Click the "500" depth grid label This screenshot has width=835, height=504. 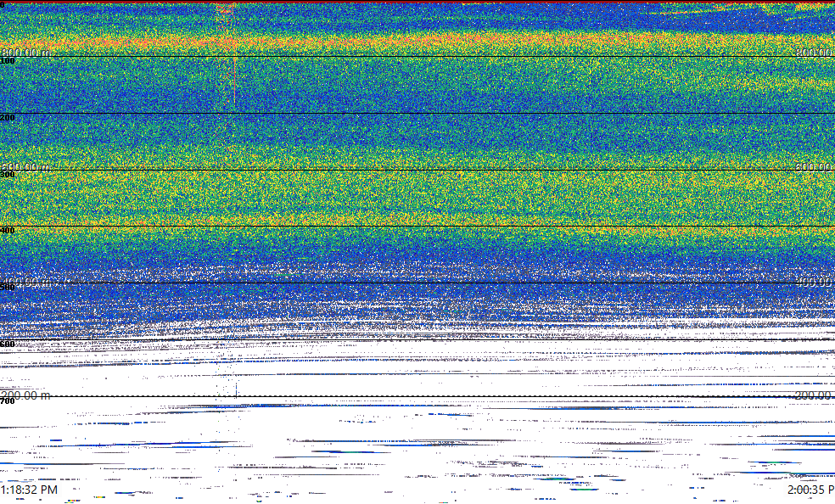[x=8, y=288]
